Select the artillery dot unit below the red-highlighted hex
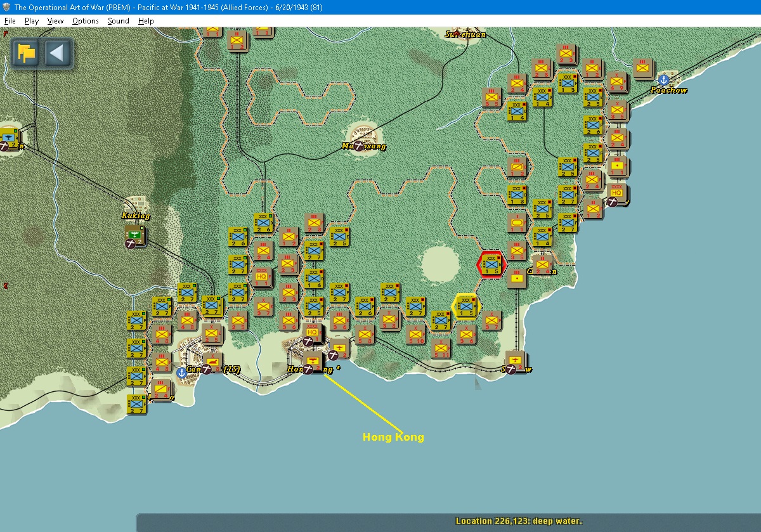This screenshot has width=761, height=532. pos(517,278)
